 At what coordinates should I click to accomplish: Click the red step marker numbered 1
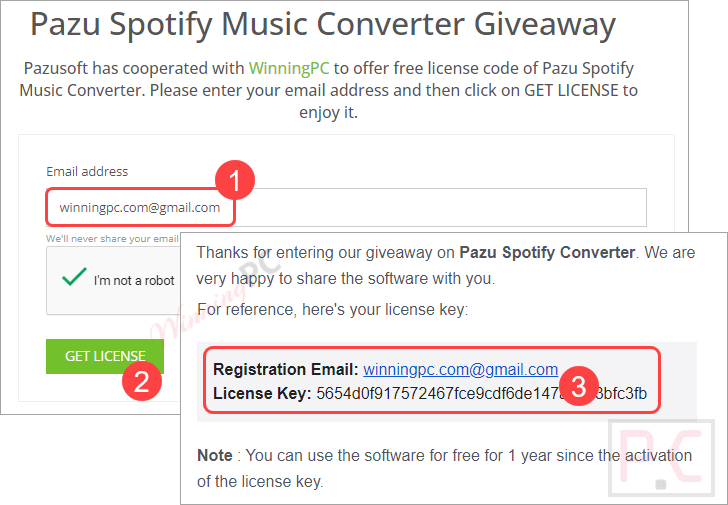[x=235, y=182]
